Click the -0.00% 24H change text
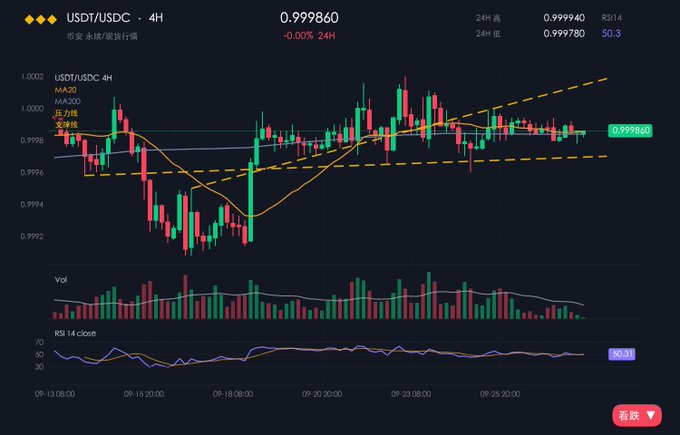This screenshot has height=435, width=680. click(309, 36)
